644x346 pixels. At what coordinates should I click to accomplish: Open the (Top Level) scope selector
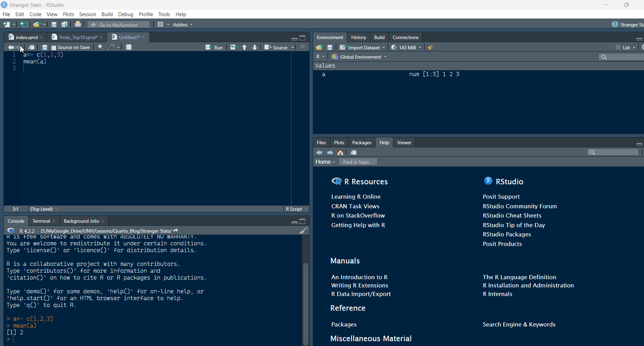click(44, 209)
